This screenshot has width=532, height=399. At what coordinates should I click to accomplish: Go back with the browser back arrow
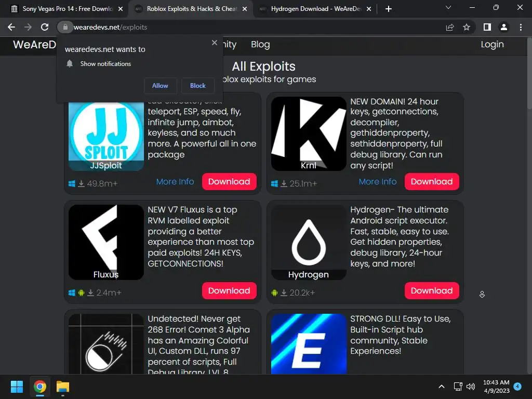(11, 27)
